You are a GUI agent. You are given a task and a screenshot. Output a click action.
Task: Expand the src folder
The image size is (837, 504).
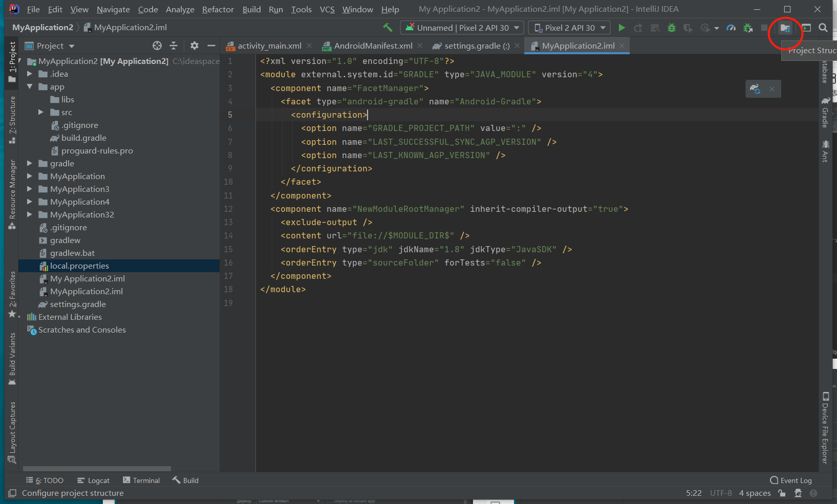pyautogui.click(x=41, y=112)
